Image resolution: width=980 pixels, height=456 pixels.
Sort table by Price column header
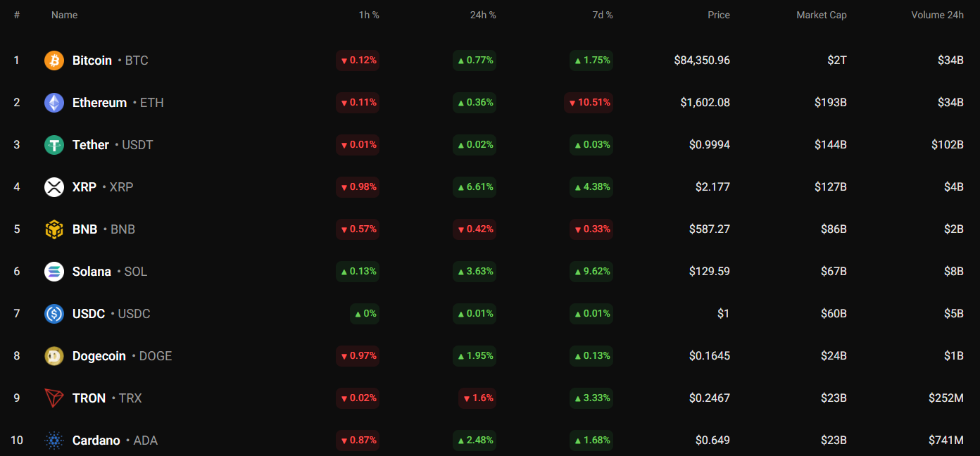[x=719, y=15]
